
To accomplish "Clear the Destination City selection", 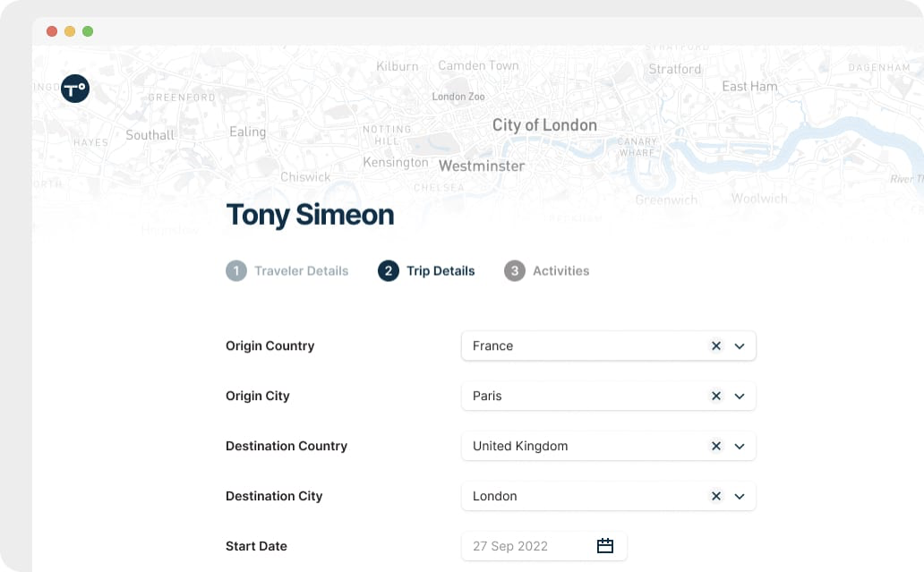I will click(x=716, y=496).
